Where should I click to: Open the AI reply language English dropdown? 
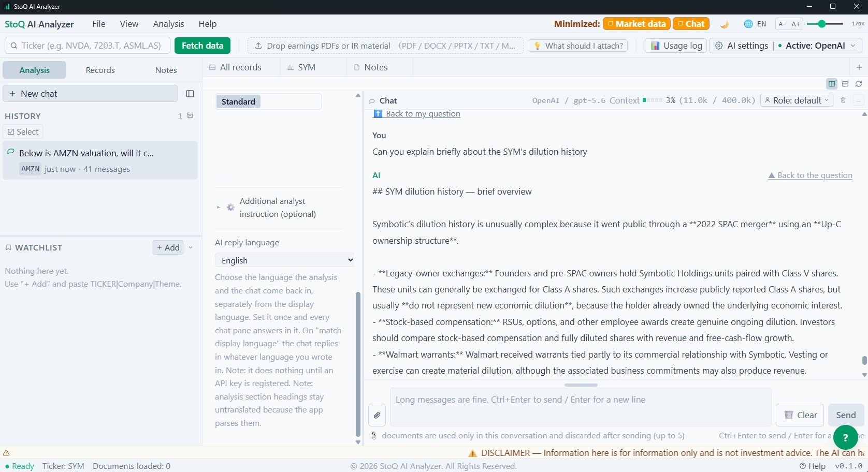(x=285, y=260)
